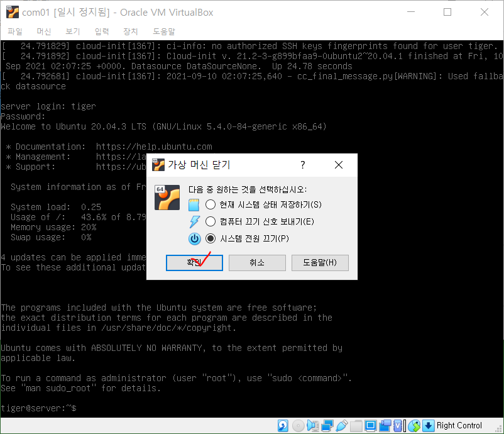The width and height of the screenshot is (504, 434).
Task: Select 현재 시스템 상태 저장하기(S) radio button
Action: click(211, 204)
